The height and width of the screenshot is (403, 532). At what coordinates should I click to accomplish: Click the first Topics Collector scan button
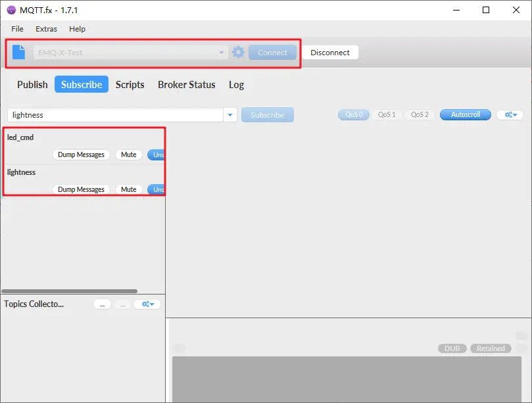click(x=102, y=304)
